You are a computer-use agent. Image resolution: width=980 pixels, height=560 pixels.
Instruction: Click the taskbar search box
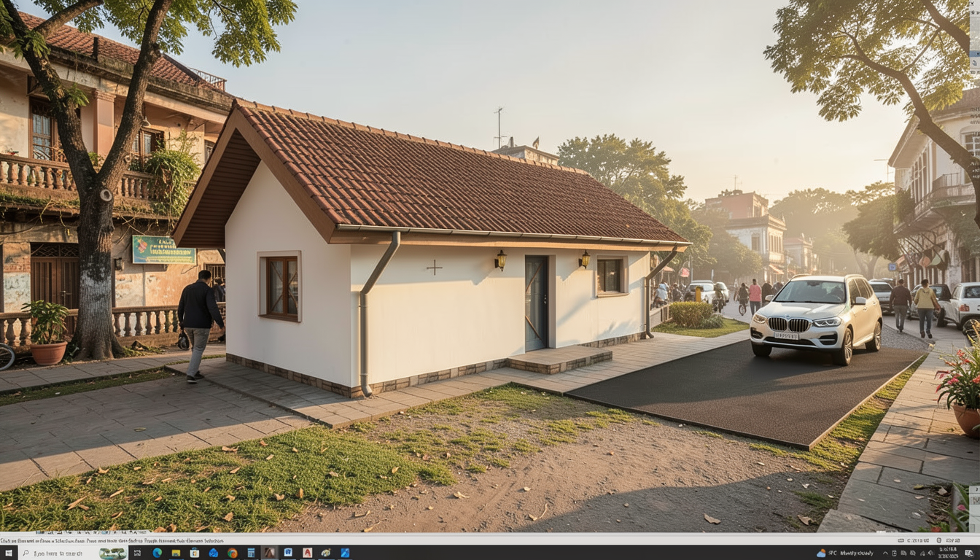coord(62,553)
